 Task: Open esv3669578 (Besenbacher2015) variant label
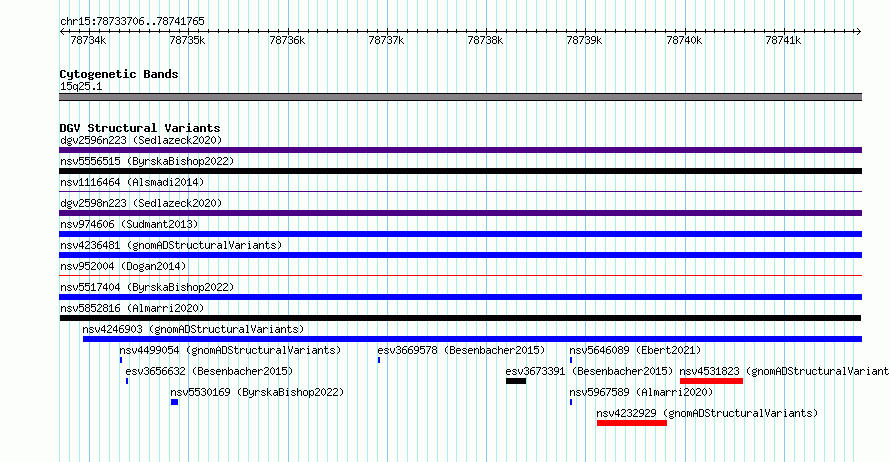click(461, 350)
